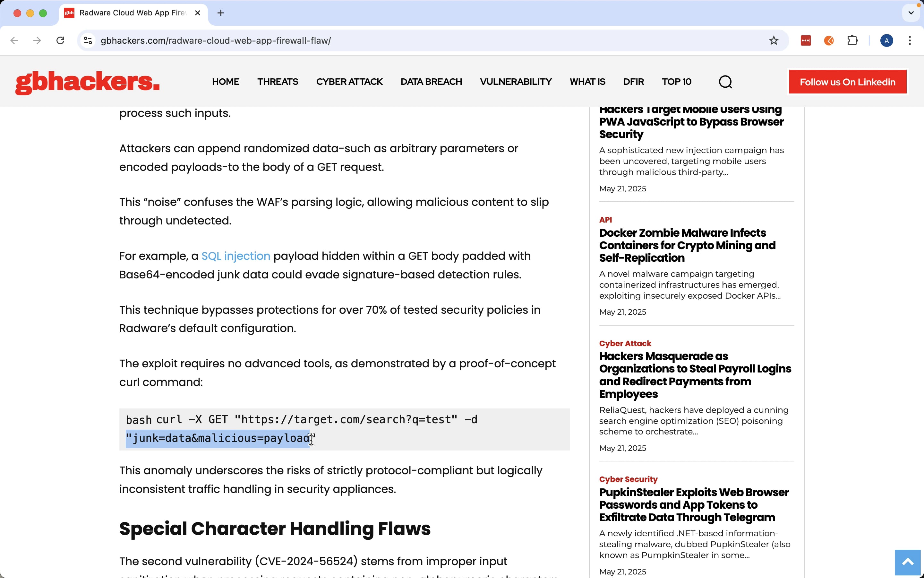Screen dimensions: 924x578
Task: Open the TOP 10 menu item
Action: click(677, 82)
